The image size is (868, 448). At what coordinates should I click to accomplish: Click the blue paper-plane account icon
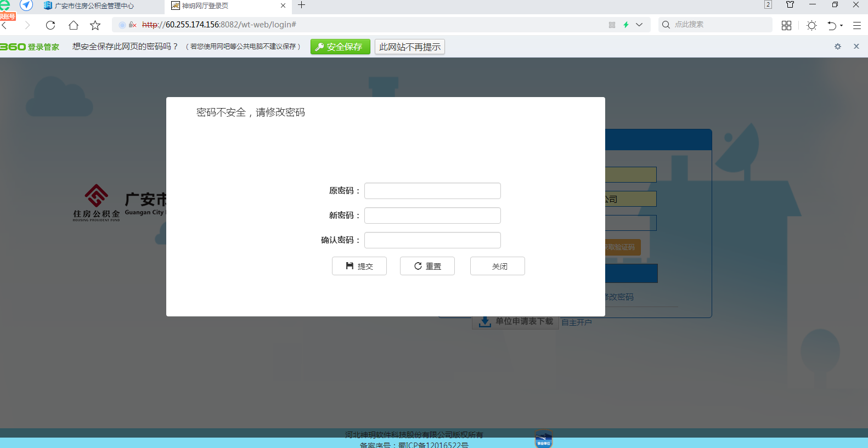pos(26,5)
